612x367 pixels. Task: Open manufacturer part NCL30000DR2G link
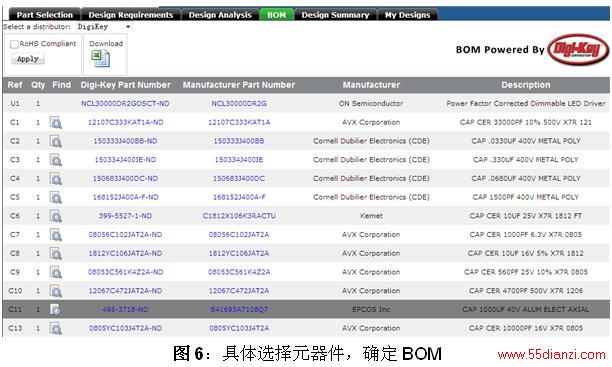[239, 103]
